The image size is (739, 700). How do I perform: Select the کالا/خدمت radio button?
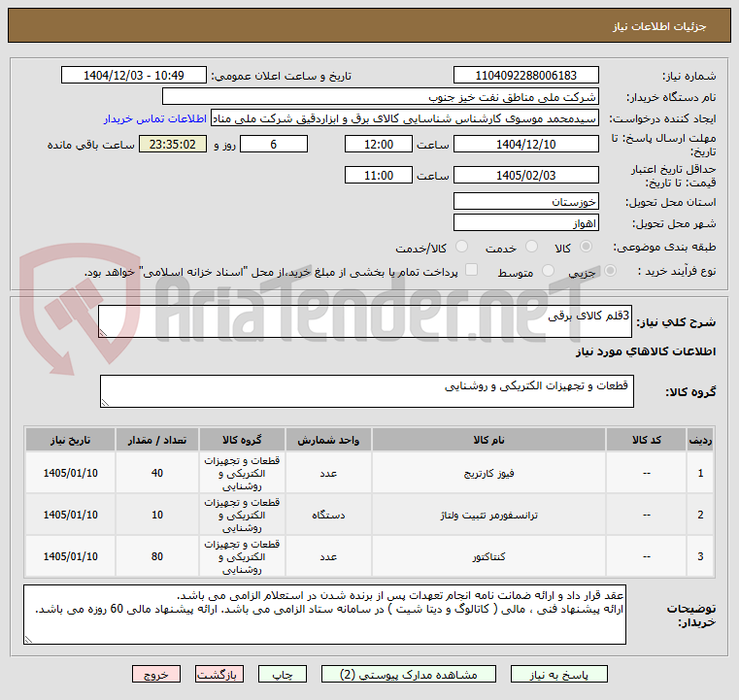[x=462, y=247]
